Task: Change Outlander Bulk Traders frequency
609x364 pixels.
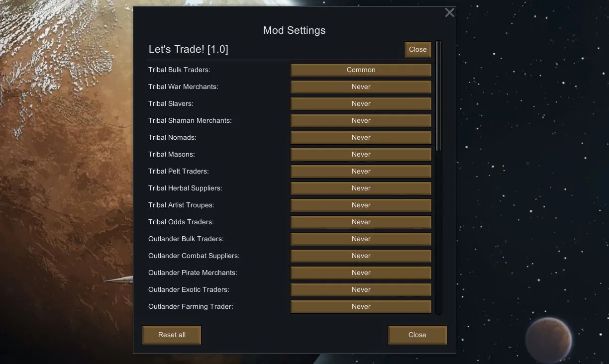Action: (361, 239)
